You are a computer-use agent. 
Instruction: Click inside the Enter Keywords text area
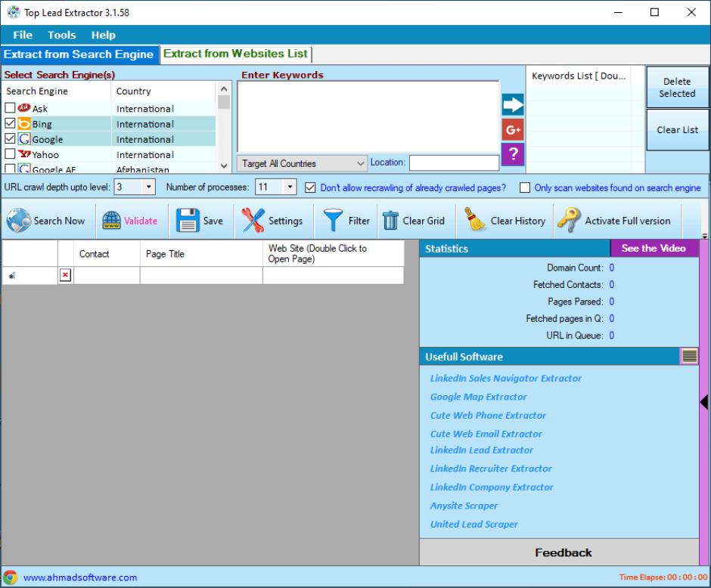pos(368,116)
